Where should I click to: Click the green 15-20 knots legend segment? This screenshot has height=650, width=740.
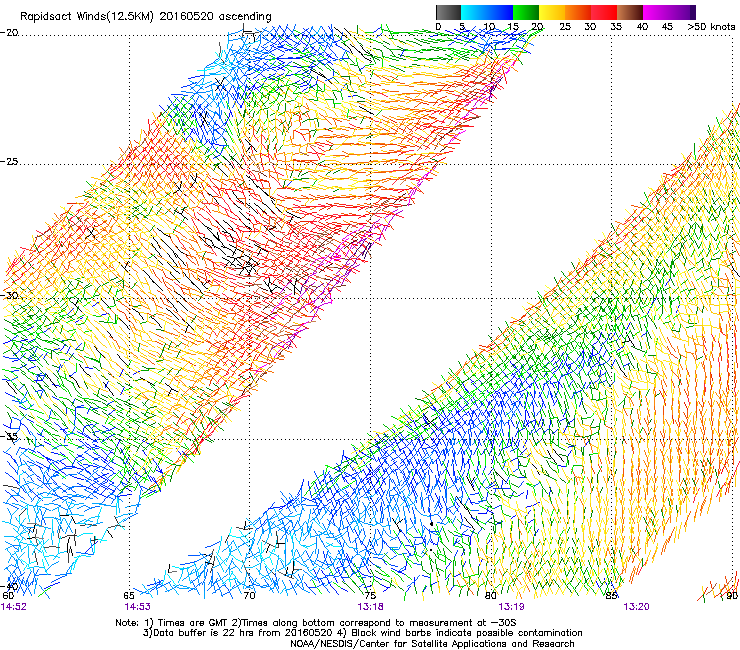pos(526,12)
